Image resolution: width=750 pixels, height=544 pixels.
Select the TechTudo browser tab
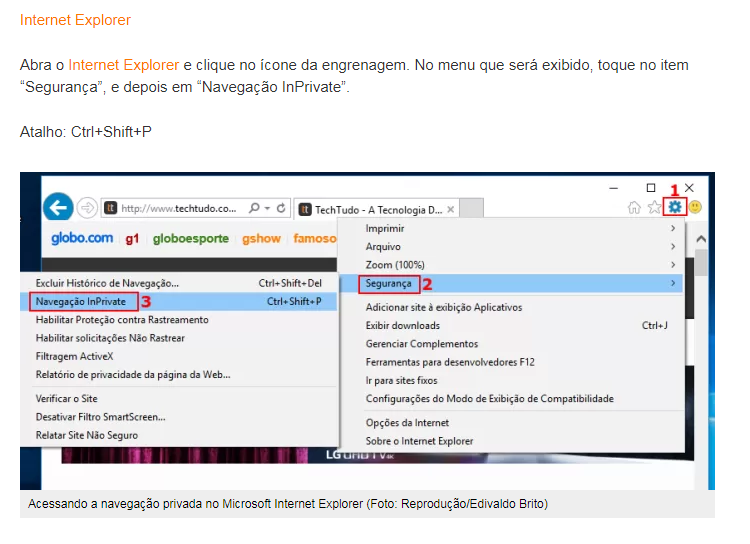376,209
